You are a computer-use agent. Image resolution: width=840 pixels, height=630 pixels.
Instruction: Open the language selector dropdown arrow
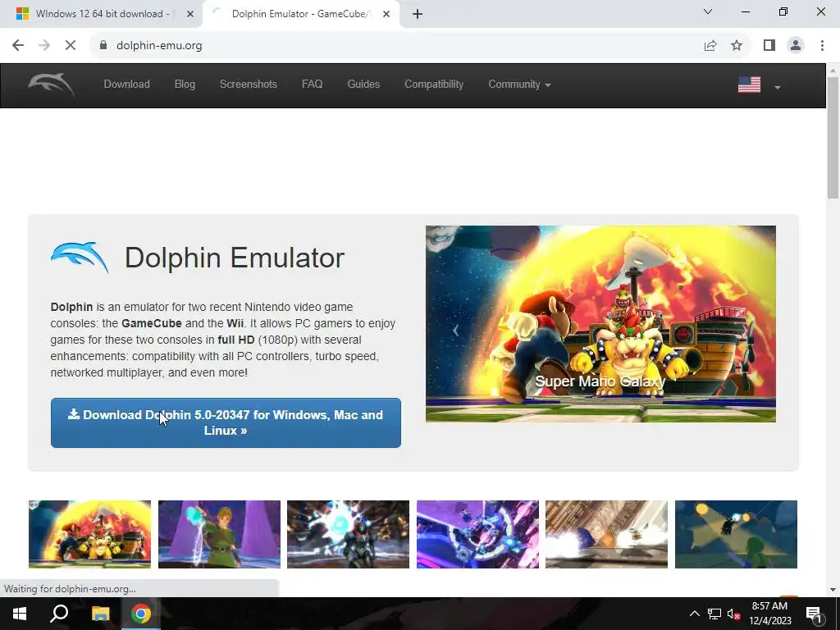[778, 87]
